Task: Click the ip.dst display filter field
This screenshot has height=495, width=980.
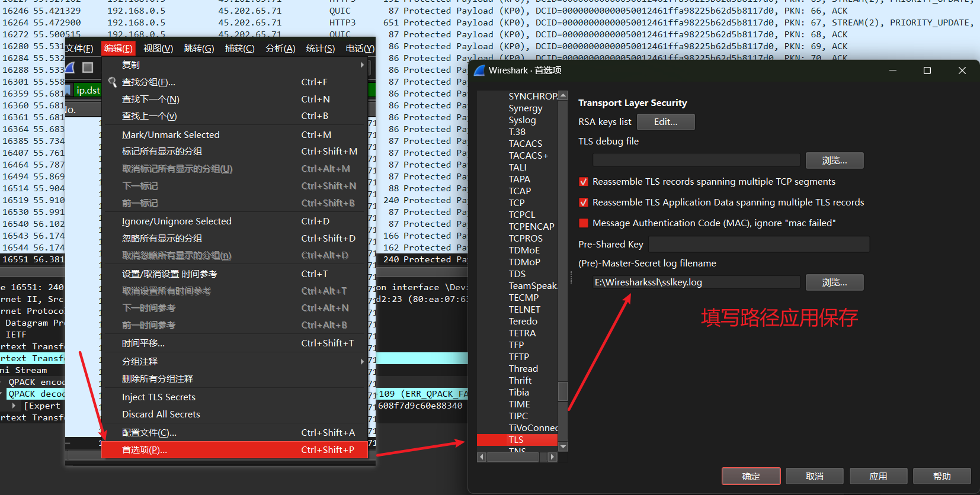Action: coord(88,90)
